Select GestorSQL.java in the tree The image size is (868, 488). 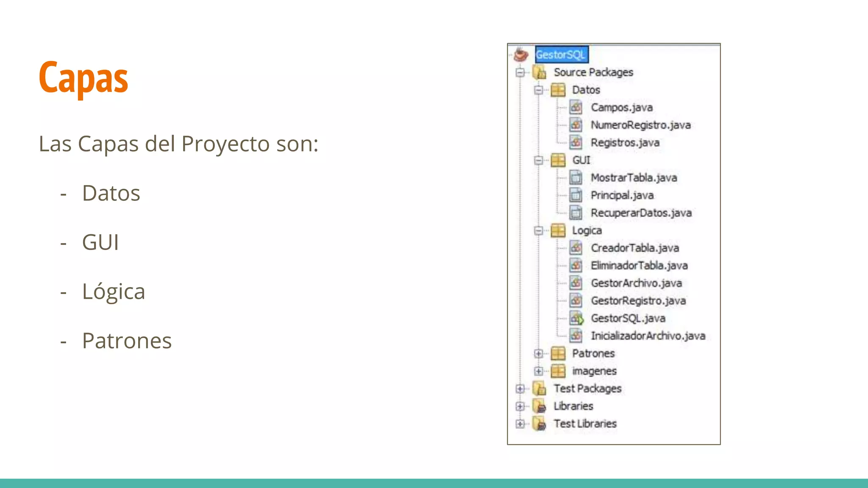tap(628, 319)
